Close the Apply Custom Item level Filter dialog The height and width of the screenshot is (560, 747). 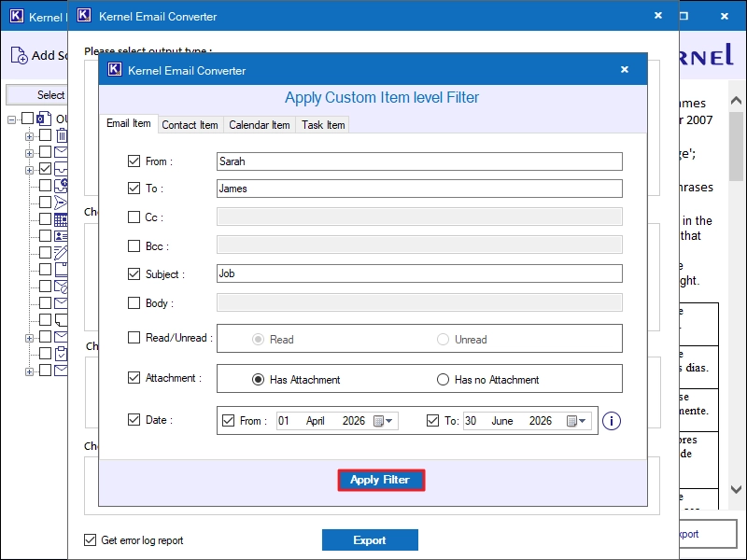coord(625,69)
